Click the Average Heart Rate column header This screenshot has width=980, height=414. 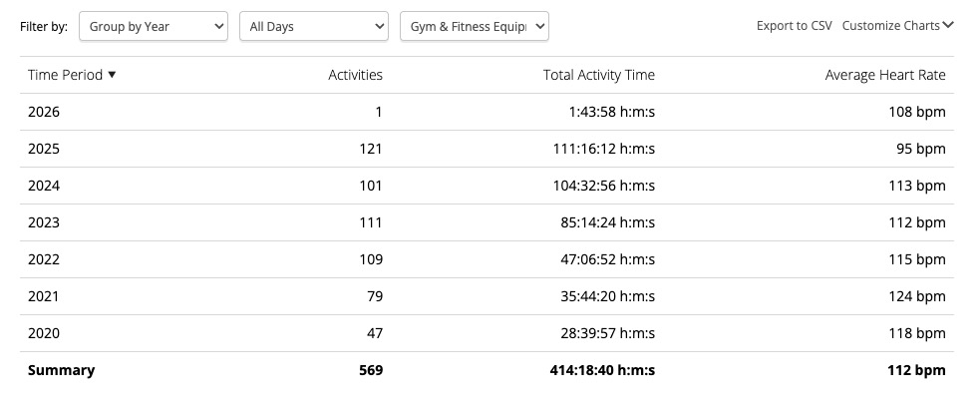(884, 75)
